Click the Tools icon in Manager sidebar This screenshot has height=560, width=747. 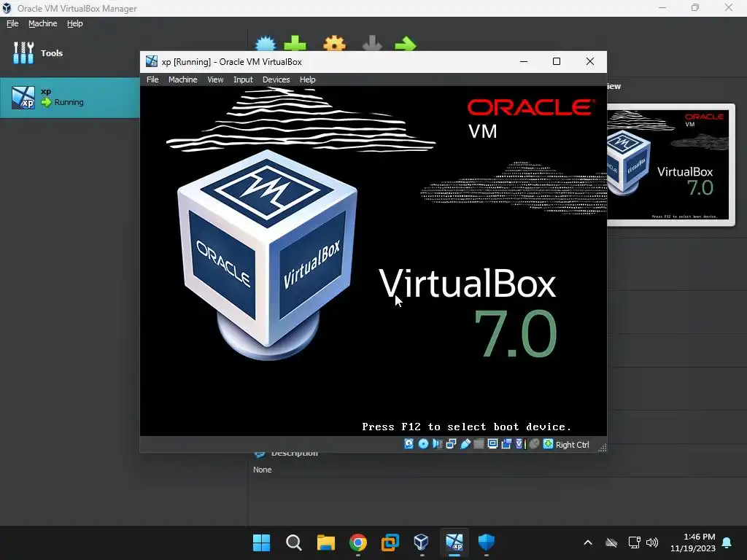click(x=23, y=52)
